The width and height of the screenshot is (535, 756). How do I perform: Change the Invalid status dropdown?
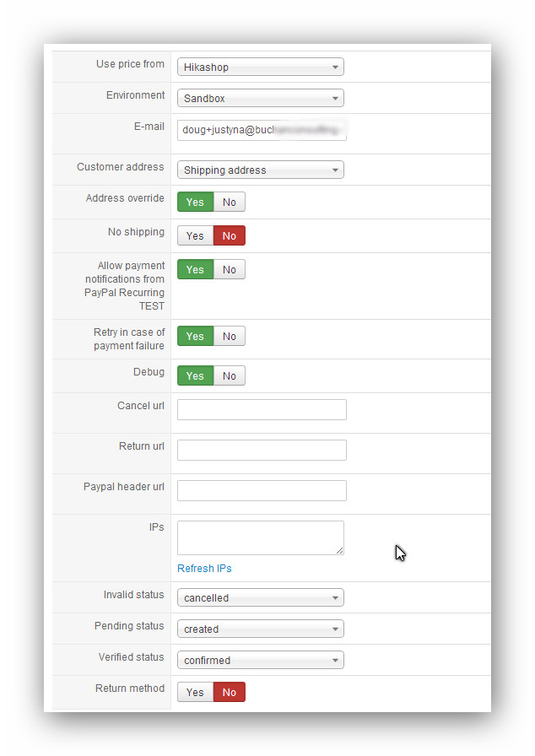click(x=260, y=597)
